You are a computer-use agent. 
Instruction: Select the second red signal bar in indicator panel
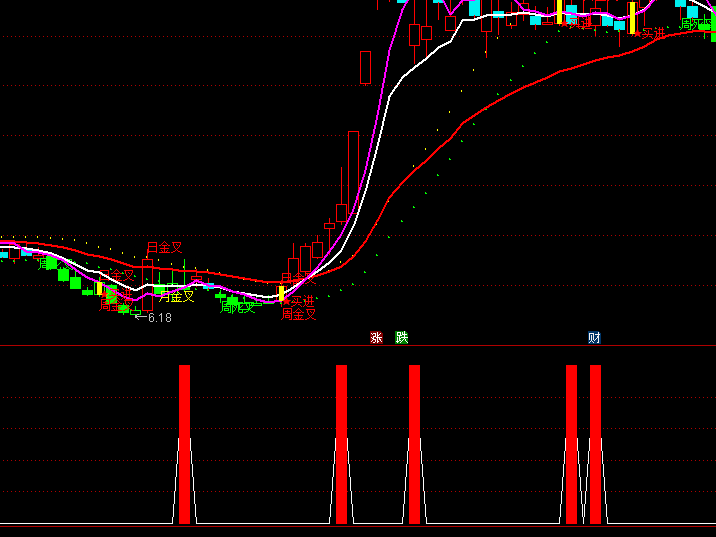point(341,444)
